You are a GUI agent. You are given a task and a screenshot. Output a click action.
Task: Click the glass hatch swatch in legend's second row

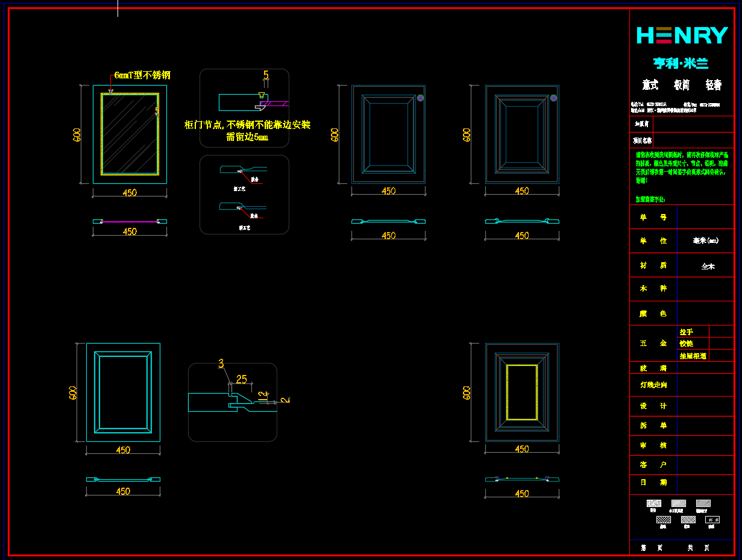tap(712, 520)
